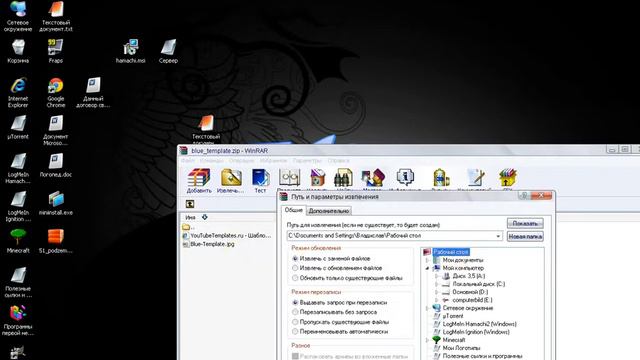Click the up-one-level icon below WinRAR toolbar
Screen dimensions: 640x360
pos(190,204)
